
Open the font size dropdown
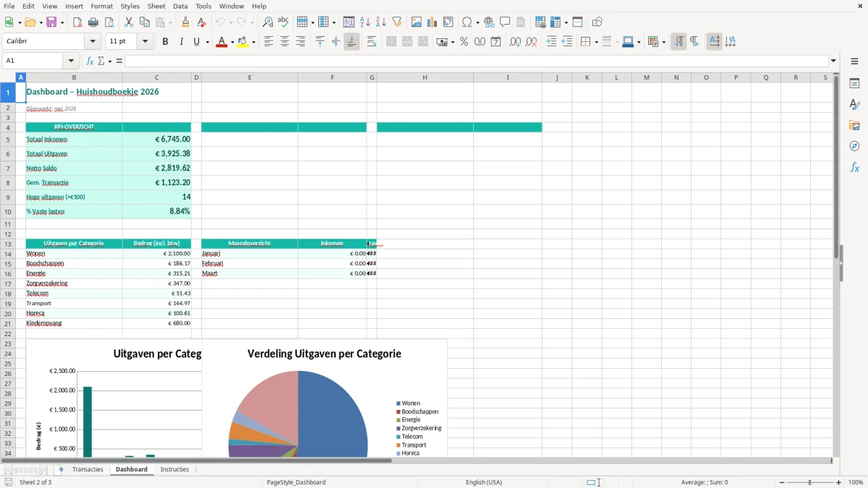145,42
